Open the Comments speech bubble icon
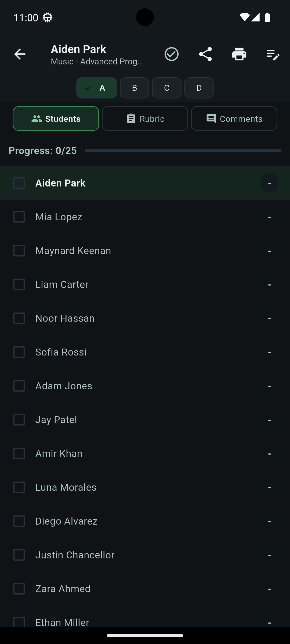 [211, 118]
